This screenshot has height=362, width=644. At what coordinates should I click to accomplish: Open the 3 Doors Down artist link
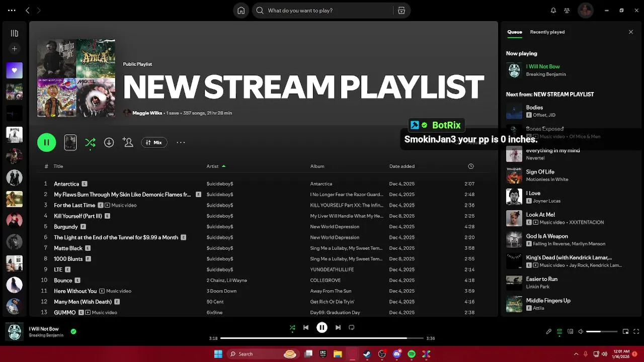tap(221, 291)
